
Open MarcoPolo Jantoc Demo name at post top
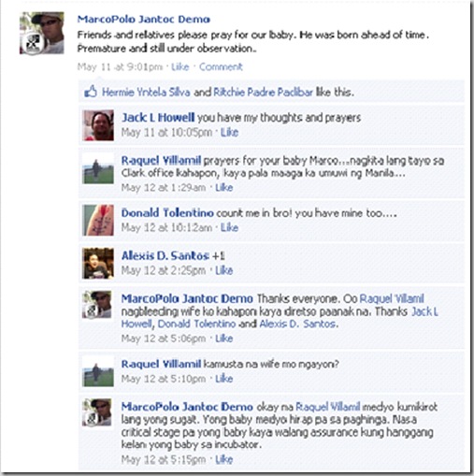[144, 20]
